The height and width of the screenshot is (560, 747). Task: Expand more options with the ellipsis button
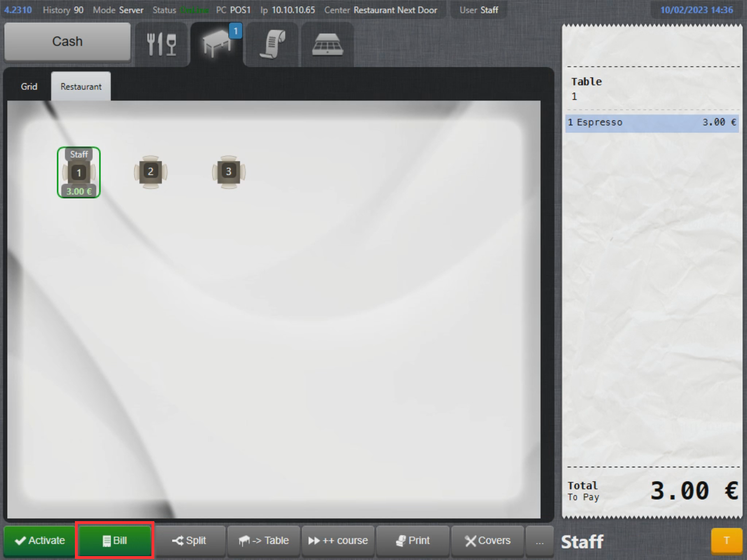pos(539,541)
